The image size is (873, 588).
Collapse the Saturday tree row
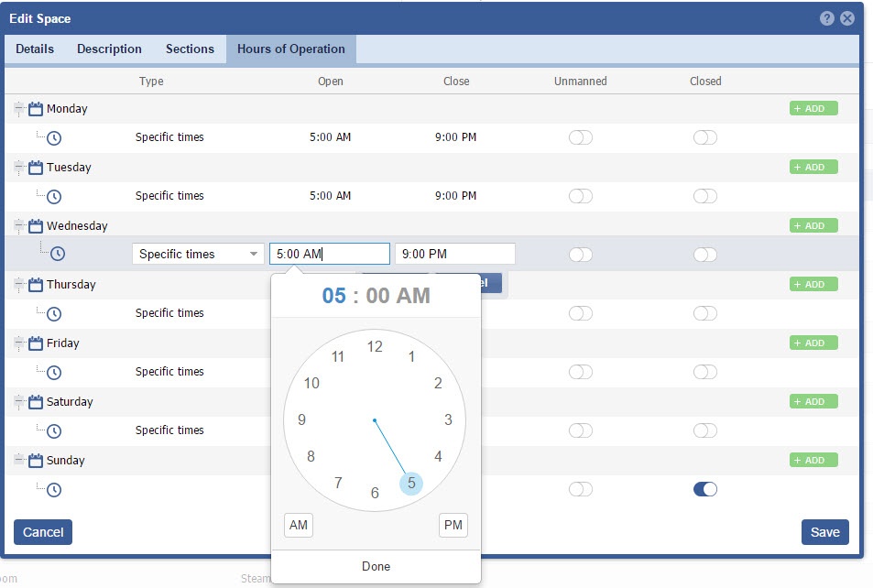point(19,402)
